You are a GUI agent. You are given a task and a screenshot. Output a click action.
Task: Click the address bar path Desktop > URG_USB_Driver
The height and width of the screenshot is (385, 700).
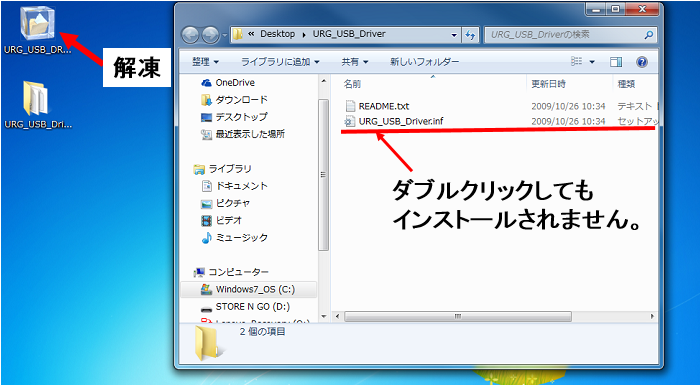[346, 34]
